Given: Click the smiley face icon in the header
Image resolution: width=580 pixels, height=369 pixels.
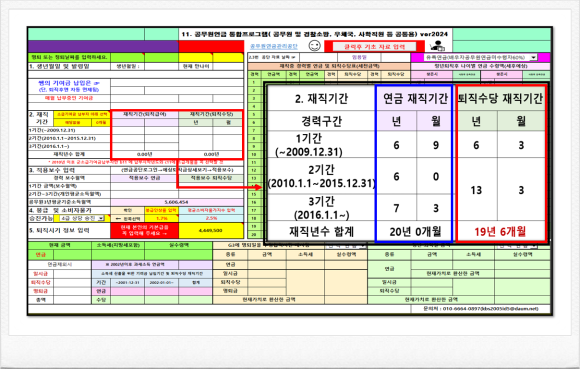Looking at the screenshot, I should click(x=314, y=46).
